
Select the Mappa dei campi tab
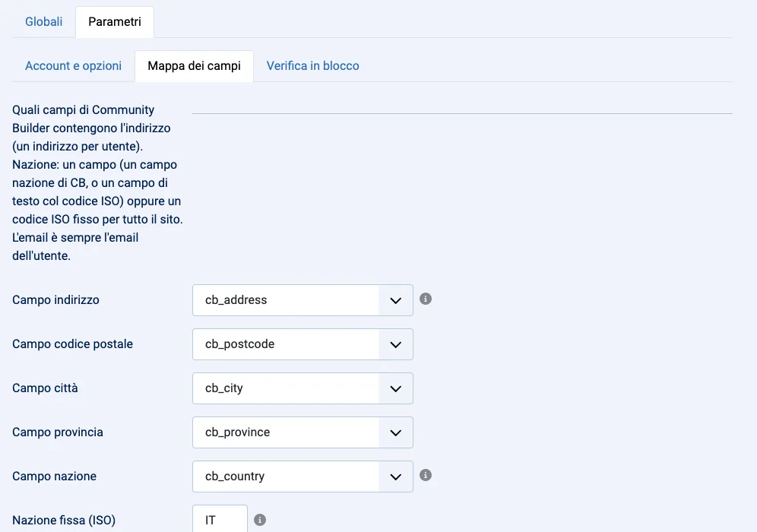coord(194,65)
